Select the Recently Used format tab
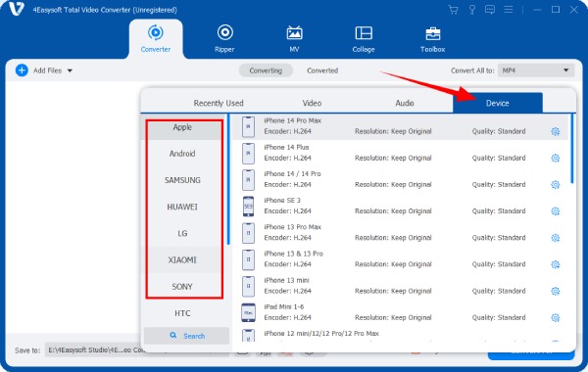Screen dimensions: 588x372 point(219,103)
